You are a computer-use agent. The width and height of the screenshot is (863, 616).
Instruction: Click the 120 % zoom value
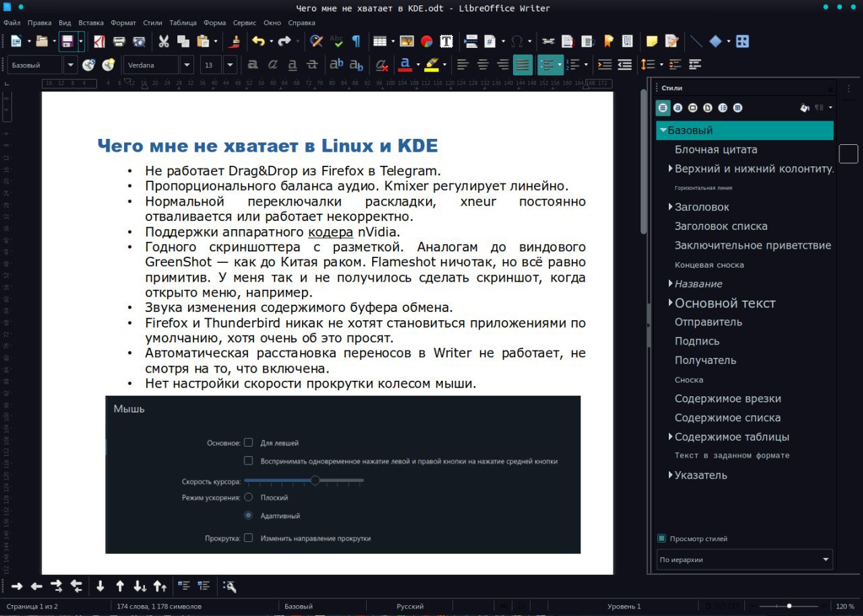(x=845, y=607)
